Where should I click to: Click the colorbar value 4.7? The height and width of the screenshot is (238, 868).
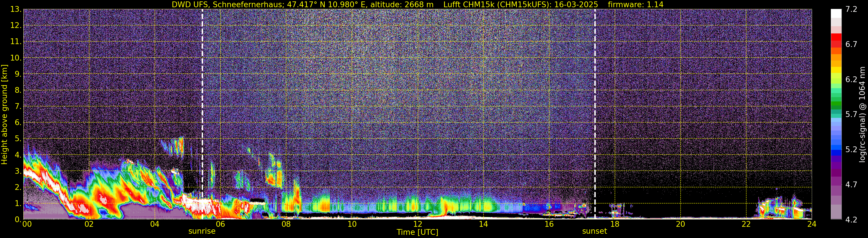pyautogui.click(x=851, y=185)
